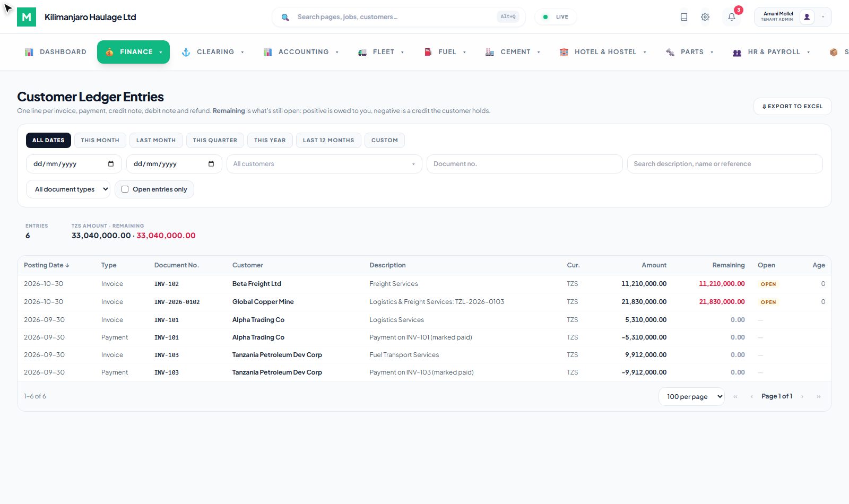Select the All Dates filter
This screenshot has height=504, width=849.
(x=48, y=140)
